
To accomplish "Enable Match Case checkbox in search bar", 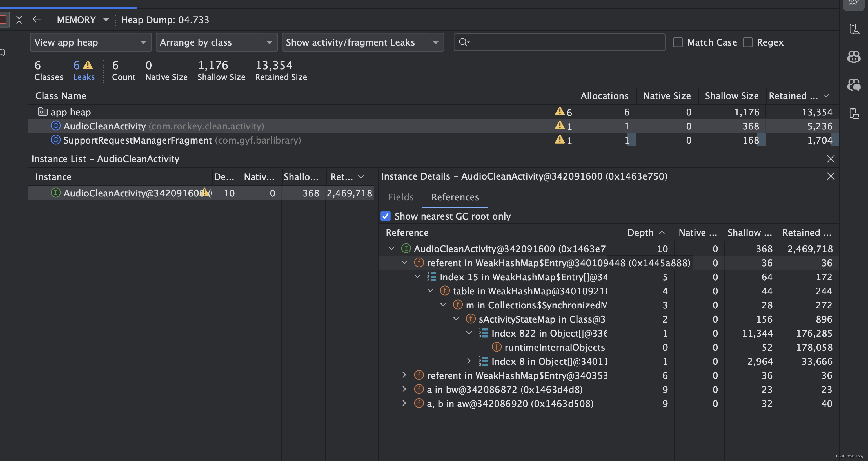I will (x=678, y=42).
